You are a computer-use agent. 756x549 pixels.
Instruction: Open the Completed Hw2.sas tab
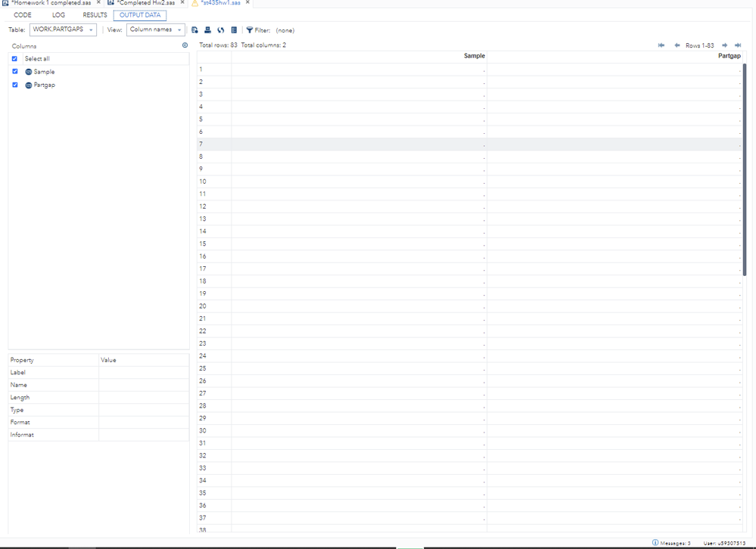click(145, 3)
